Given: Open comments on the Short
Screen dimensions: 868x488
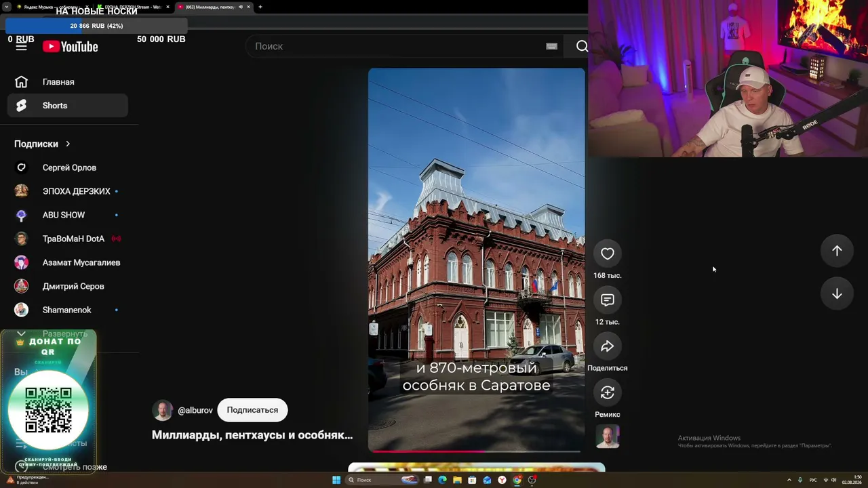Looking at the screenshot, I should click(x=608, y=300).
